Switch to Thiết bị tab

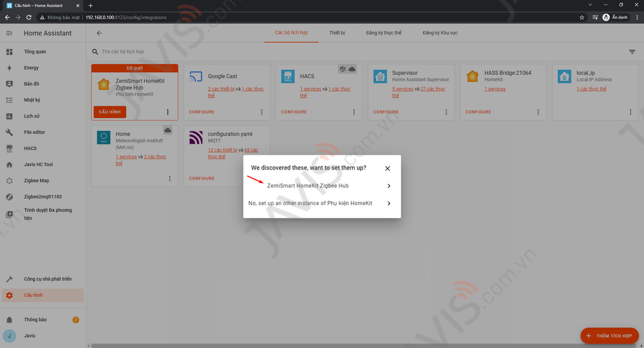pos(337,33)
